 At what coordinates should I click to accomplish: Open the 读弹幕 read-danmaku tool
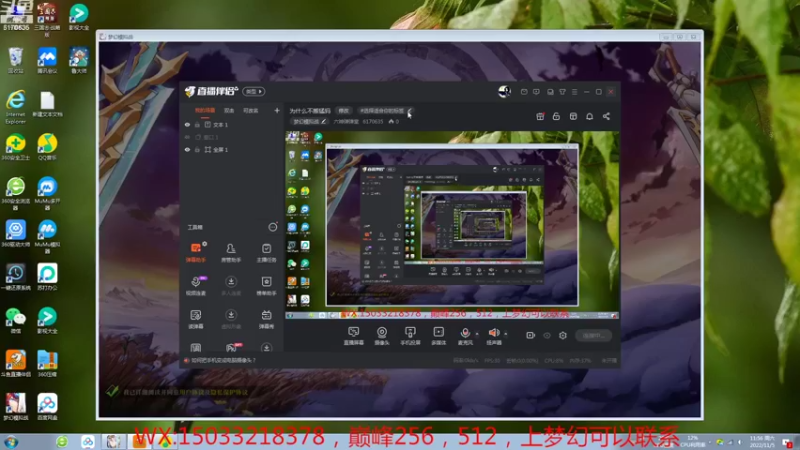coord(196,319)
